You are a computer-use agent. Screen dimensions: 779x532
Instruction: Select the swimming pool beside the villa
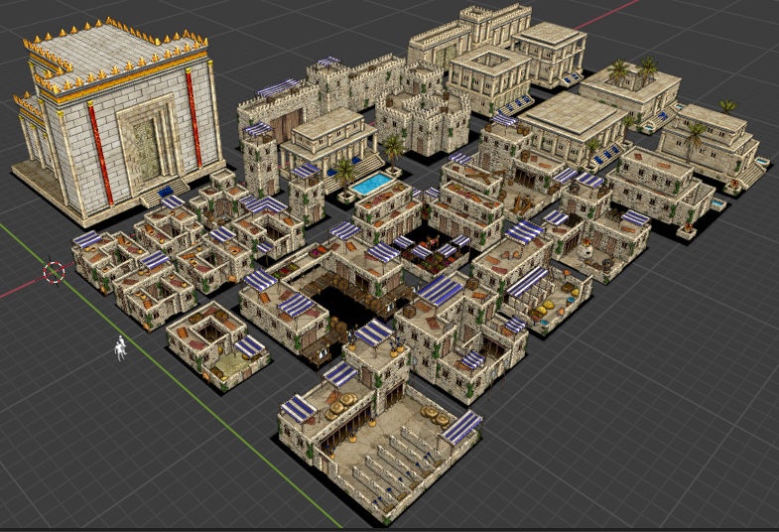click(x=371, y=185)
